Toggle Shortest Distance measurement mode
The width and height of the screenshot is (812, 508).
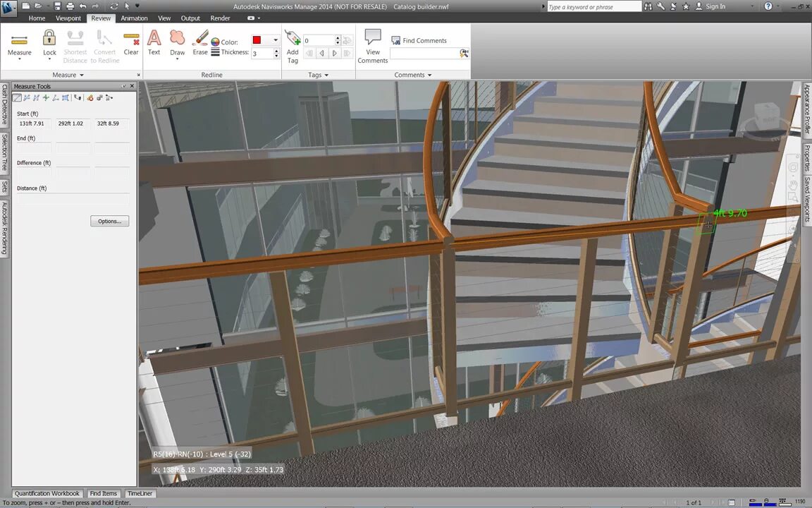point(75,46)
